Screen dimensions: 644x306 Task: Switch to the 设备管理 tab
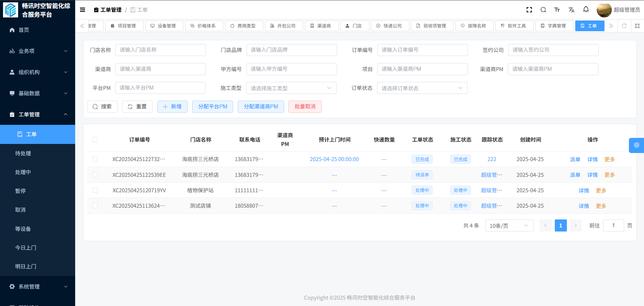pyautogui.click(x=164, y=26)
